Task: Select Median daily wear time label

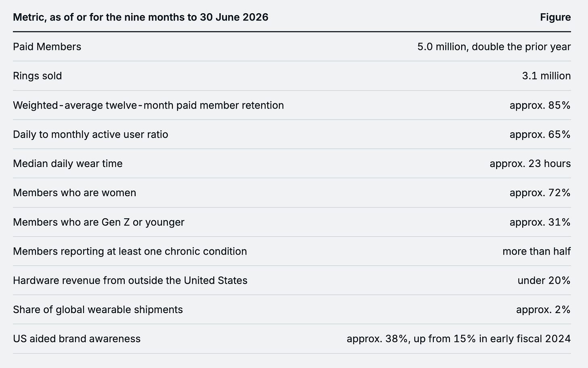Action: 67,163
